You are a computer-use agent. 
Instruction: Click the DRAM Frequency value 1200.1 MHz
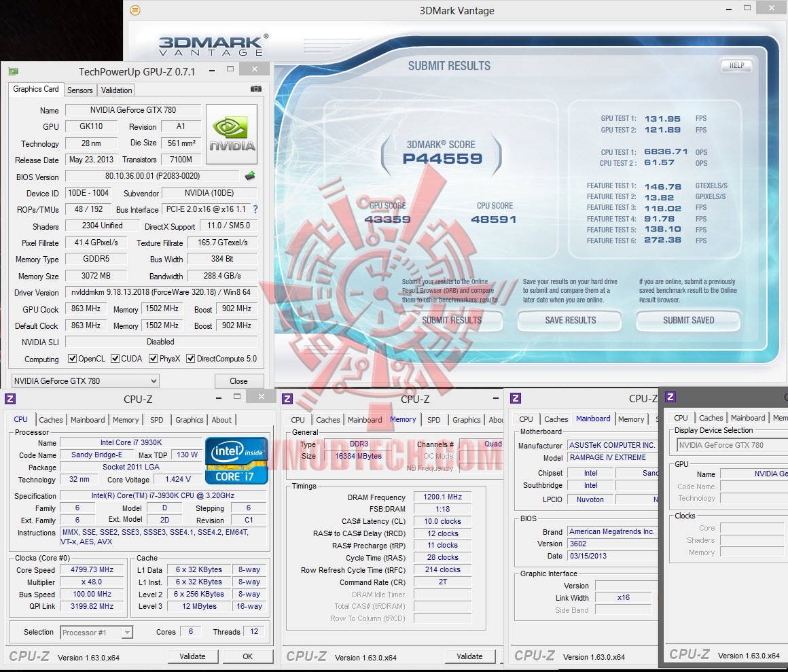pos(442,497)
